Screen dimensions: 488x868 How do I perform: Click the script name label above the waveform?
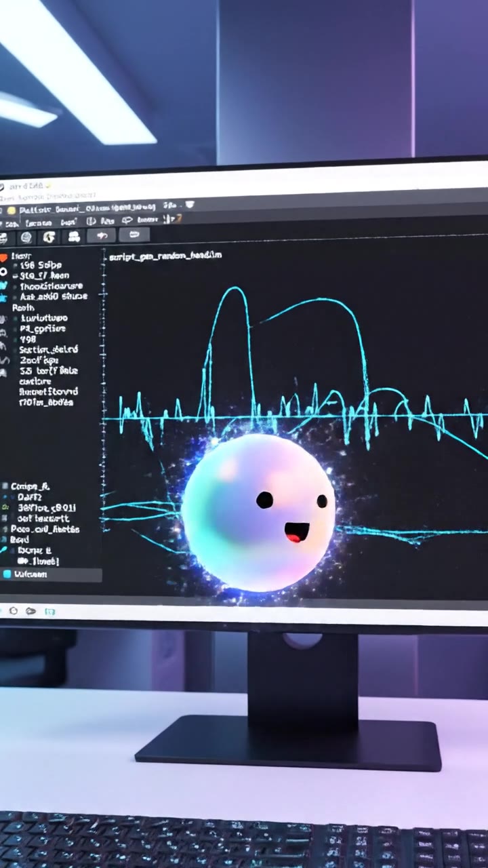point(165,256)
